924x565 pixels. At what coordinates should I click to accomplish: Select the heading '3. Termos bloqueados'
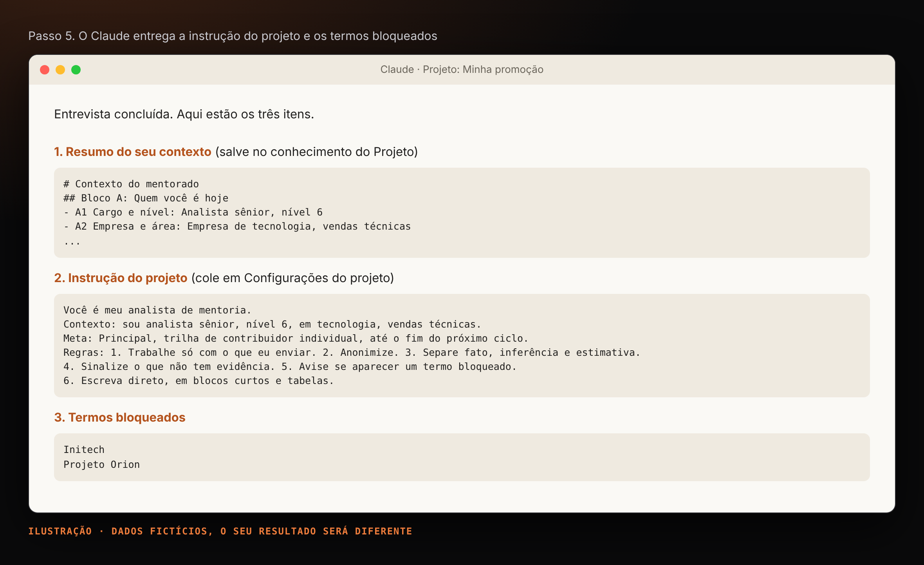pyautogui.click(x=120, y=418)
